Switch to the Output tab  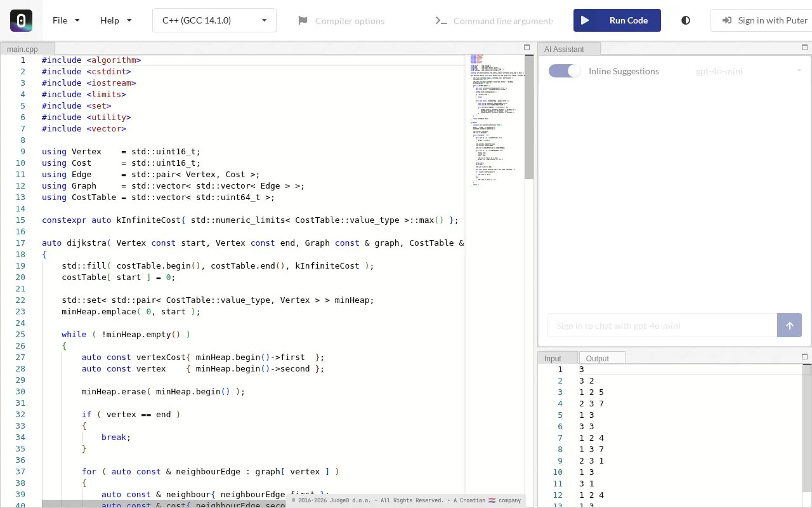click(601, 358)
